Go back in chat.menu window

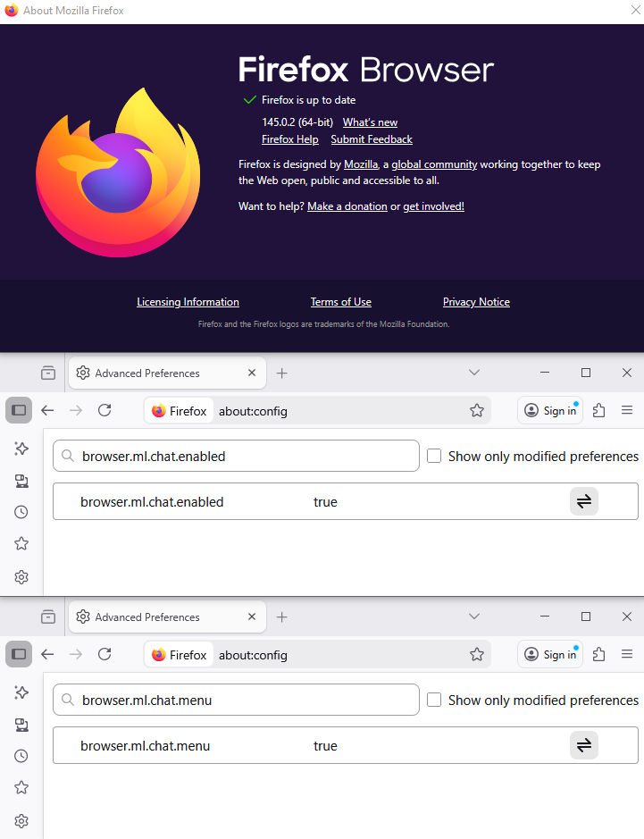tap(47, 654)
